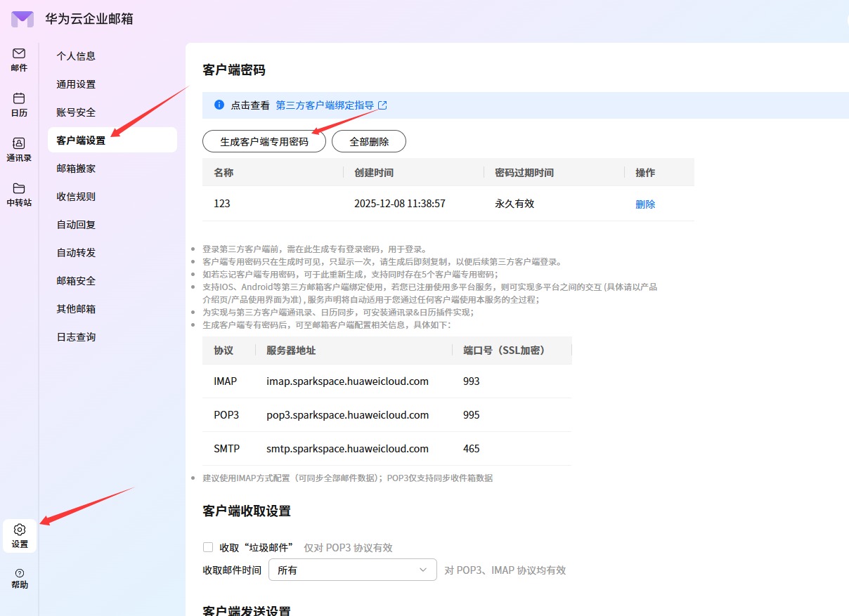Expand the 收取邮件时间 dropdown showing 所有
The image size is (849, 616).
click(352, 570)
